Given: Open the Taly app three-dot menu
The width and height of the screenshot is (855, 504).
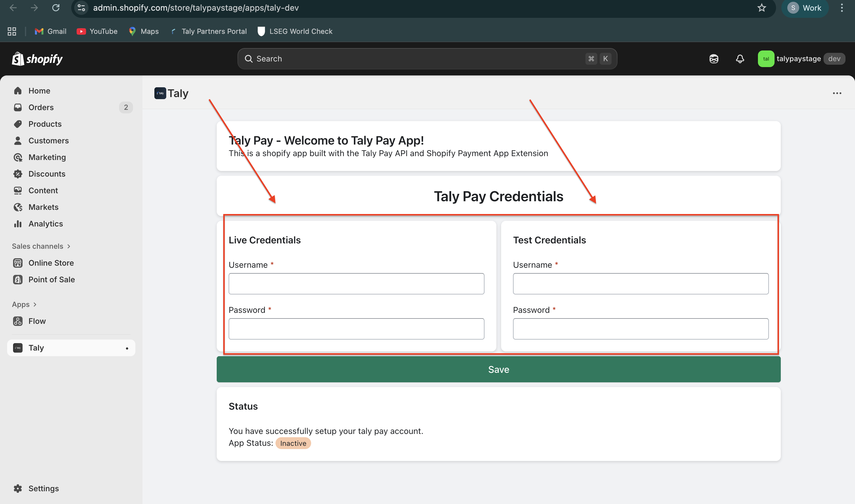Looking at the screenshot, I should pos(837,93).
